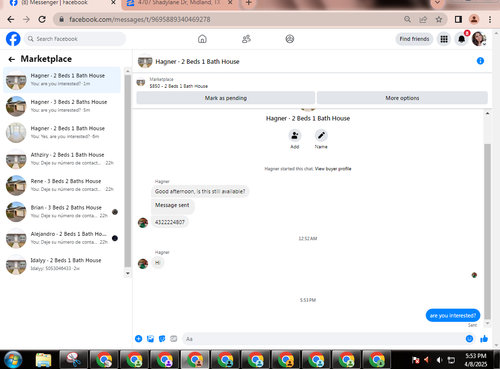The height and width of the screenshot is (369, 500).
Task: Click the volume speaker tray icon
Action: [x=440, y=360]
